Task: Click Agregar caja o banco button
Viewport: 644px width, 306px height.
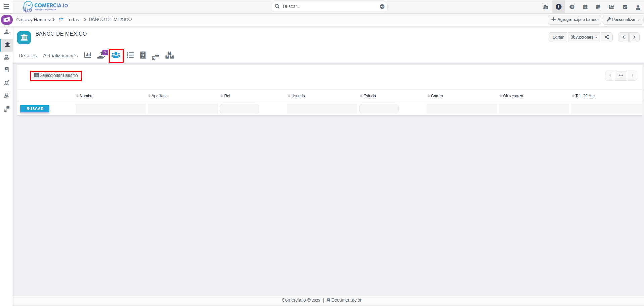Action: pyautogui.click(x=575, y=20)
